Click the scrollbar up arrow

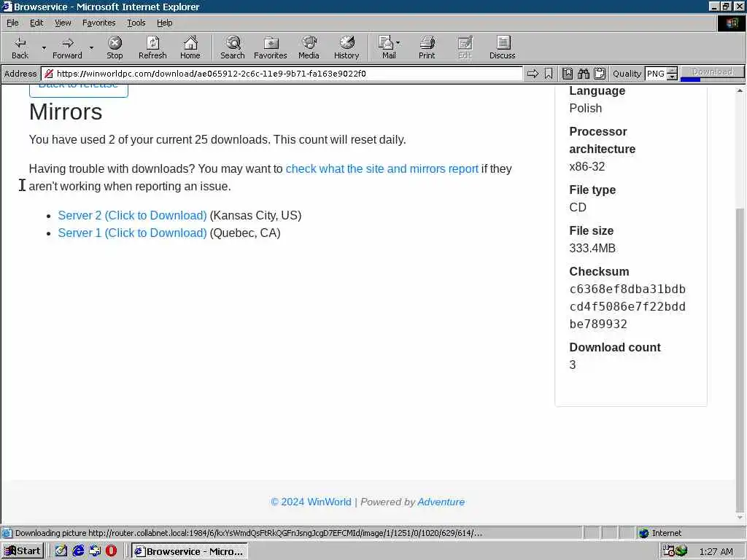click(740, 90)
